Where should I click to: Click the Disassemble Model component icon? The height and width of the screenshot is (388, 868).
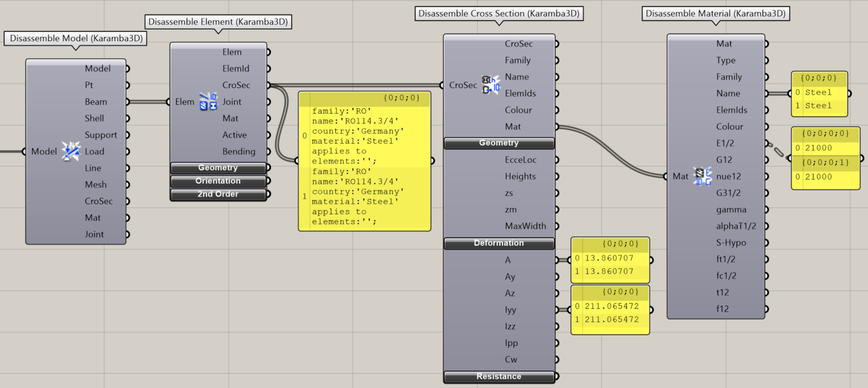[x=71, y=152]
